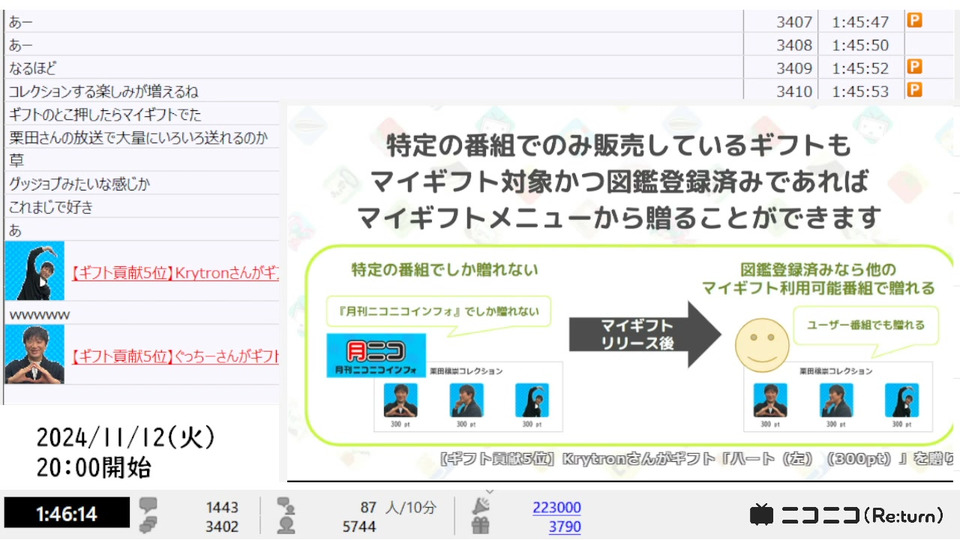Viewport: 960px width, 540px height.
Task: Click the total comment count 3402
Action: pyautogui.click(x=222, y=527)
